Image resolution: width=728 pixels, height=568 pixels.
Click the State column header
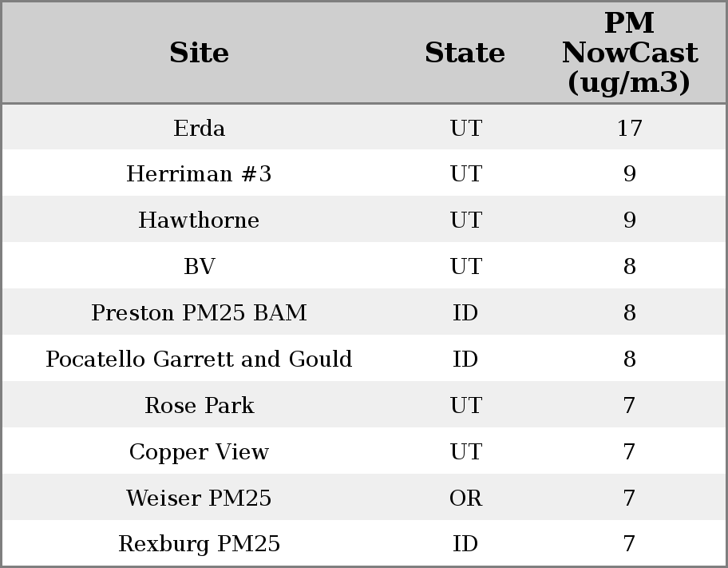[465, 53]
